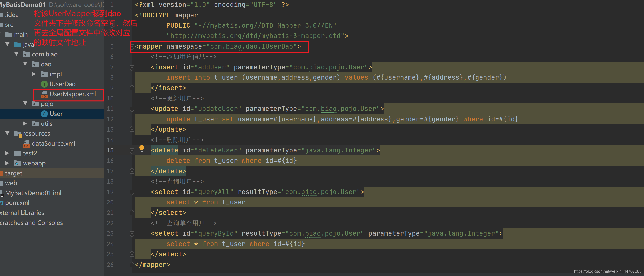Collapse the java source folder
The height and width of the screenshot is (276, 644).
click(x=7, y=44)
